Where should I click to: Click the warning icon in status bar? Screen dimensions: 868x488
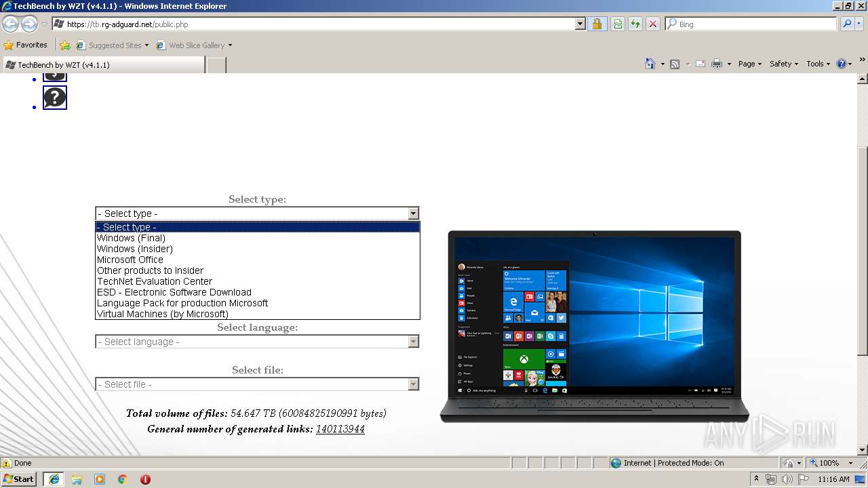pos(7,463)
